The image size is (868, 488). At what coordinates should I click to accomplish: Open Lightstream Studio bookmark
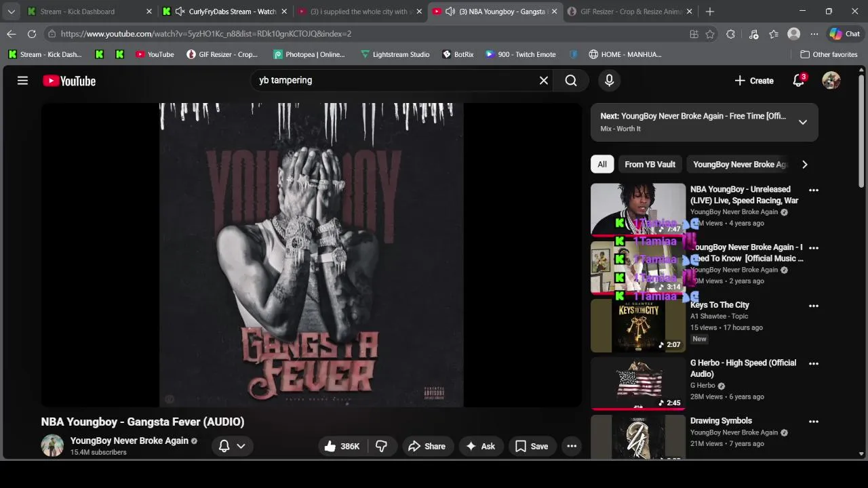coord(395,54)
